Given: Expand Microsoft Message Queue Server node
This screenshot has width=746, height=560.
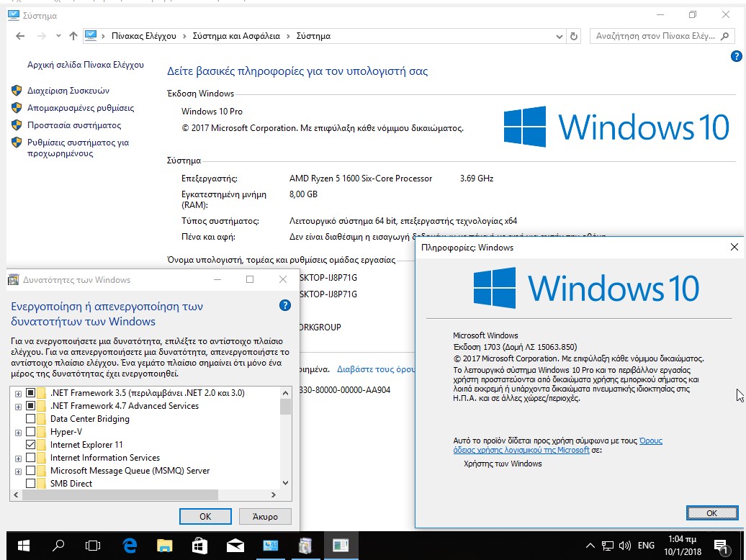Looking at the screenshot, I should 18,471.
